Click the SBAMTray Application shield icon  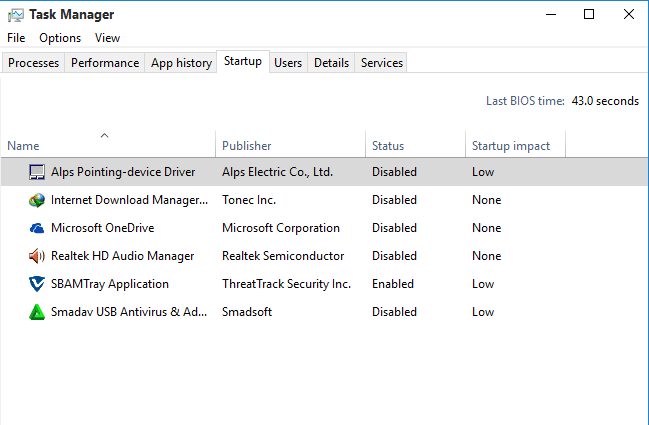[37, 284]
